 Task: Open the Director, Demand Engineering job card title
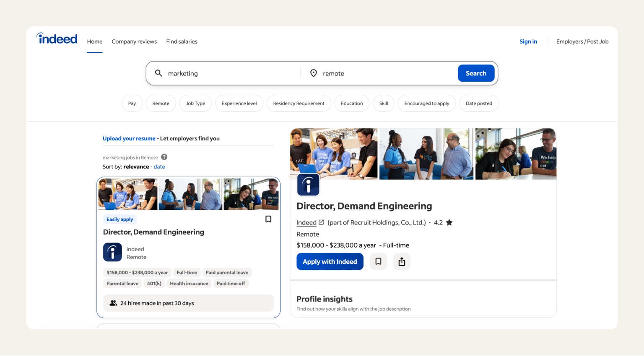click(153, 232)
